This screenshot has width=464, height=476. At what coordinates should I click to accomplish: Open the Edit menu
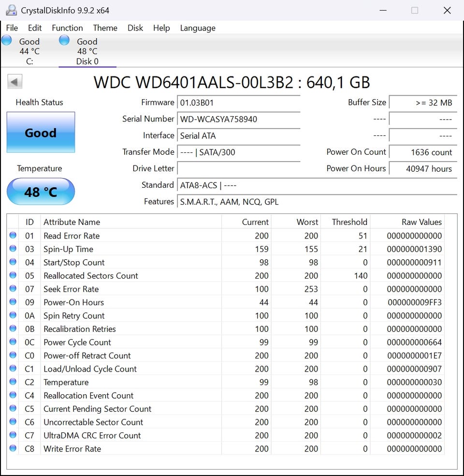35,28
